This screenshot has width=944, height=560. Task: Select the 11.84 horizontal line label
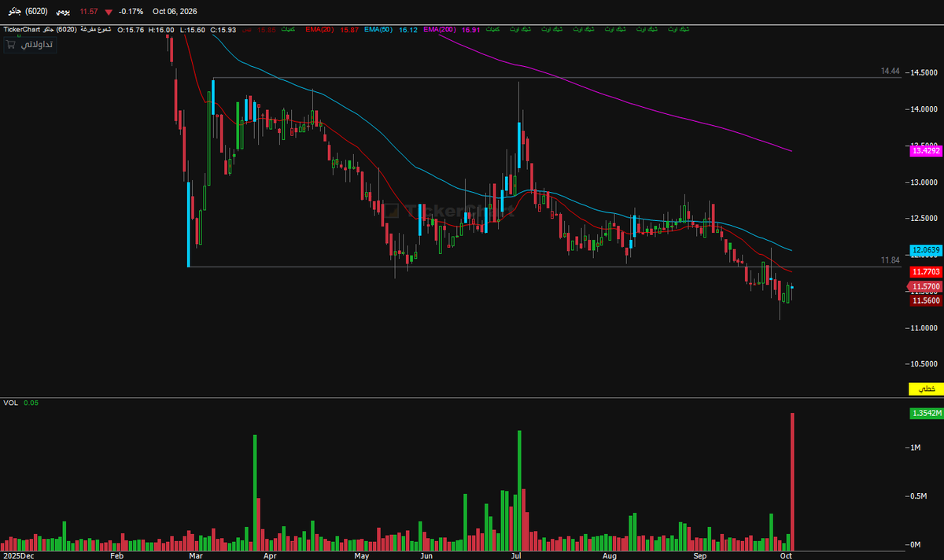tap(890, 260)
